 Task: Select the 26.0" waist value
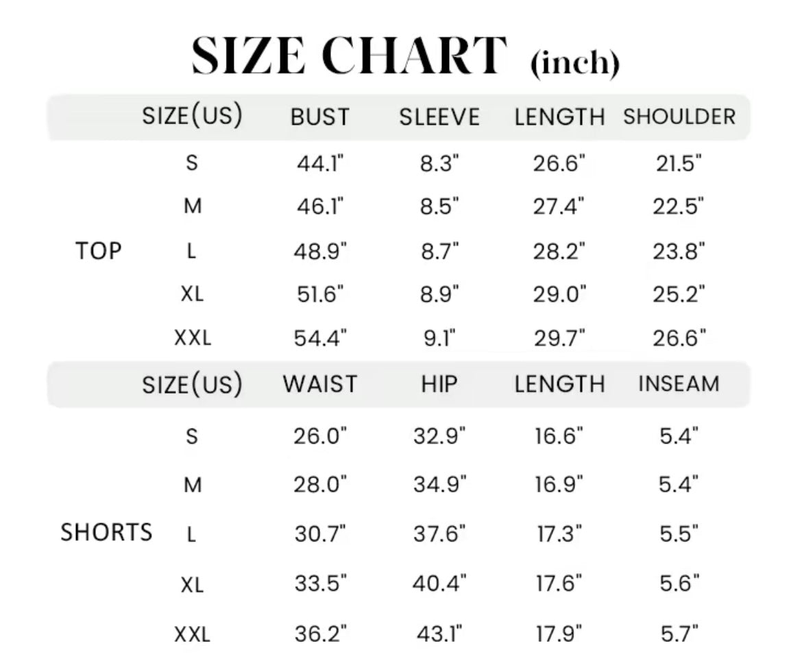coord(320,436)
